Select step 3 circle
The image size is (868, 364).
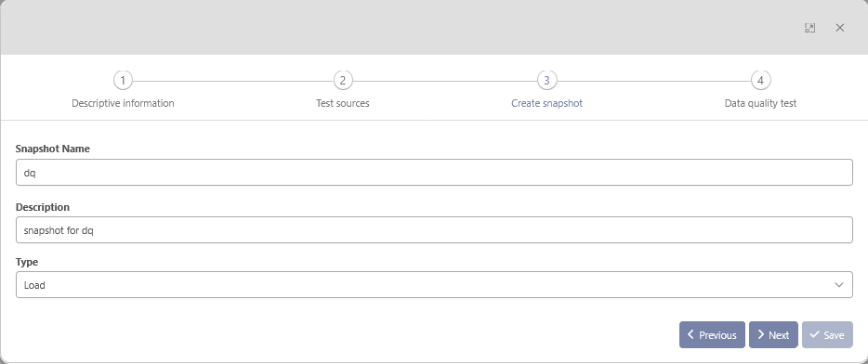pos(547,81)
